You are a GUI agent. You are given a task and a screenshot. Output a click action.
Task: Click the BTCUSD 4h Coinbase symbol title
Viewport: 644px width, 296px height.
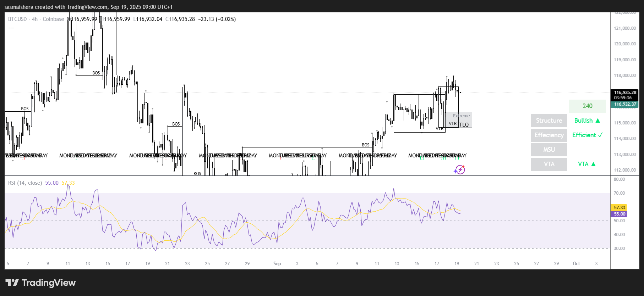click(36, 19)
